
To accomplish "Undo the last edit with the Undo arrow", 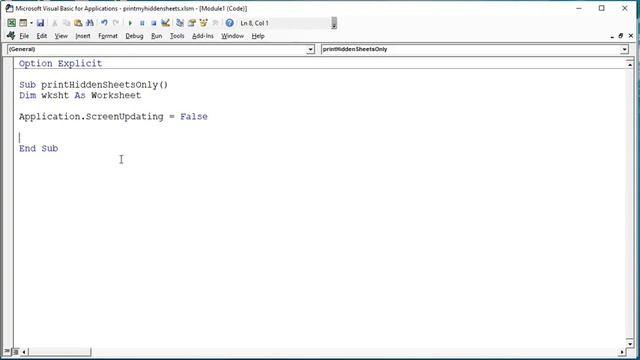I will tap(104, 23).
